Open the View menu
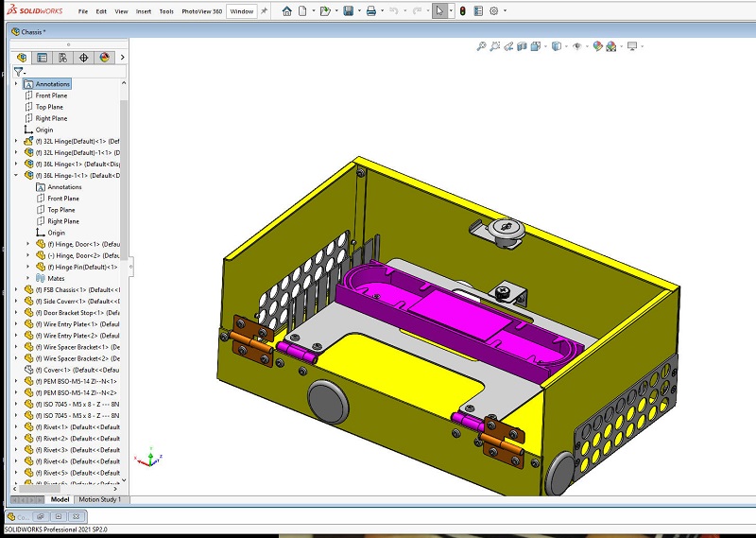Image resolution: width=756 pixels, height=538 pixels. (121, 11)
